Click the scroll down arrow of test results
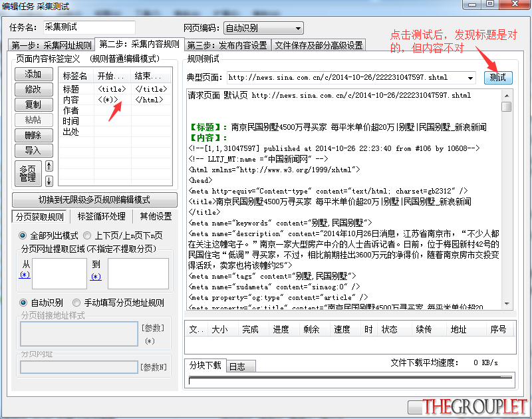 (x=507, y=304)
